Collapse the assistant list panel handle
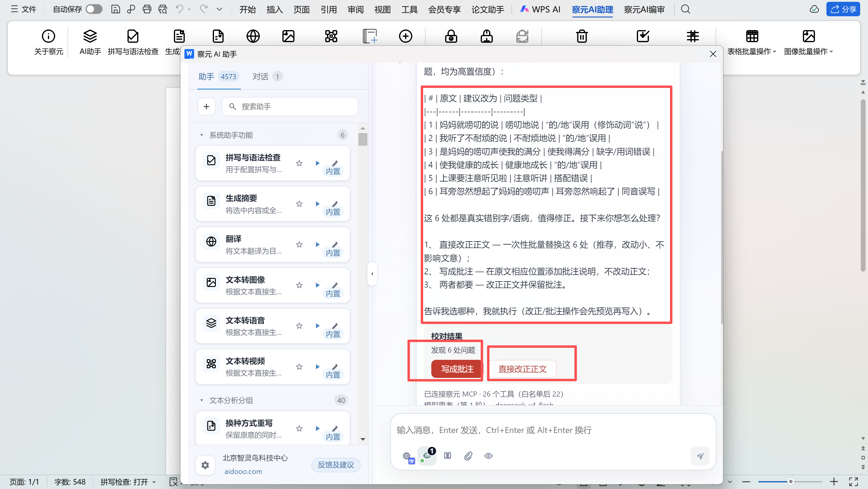868x489 pixels. pos(372,274)
